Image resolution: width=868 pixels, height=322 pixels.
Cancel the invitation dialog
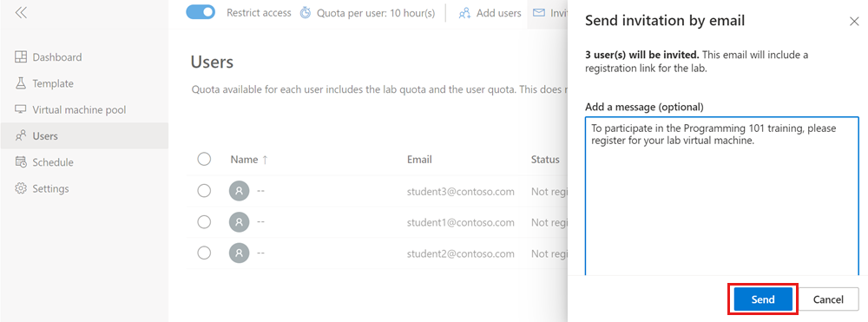(x=828, y=300)
